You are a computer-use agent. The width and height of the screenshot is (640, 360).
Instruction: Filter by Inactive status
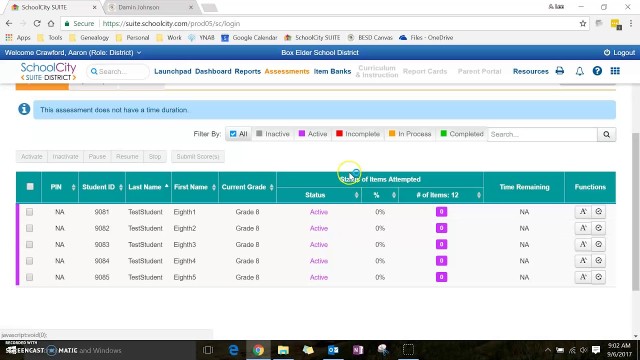(273, 134)
